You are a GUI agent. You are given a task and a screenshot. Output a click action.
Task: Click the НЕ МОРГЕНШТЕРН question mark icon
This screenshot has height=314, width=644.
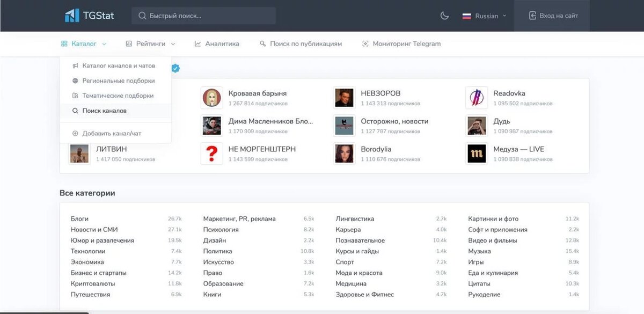tap(212, 154)
